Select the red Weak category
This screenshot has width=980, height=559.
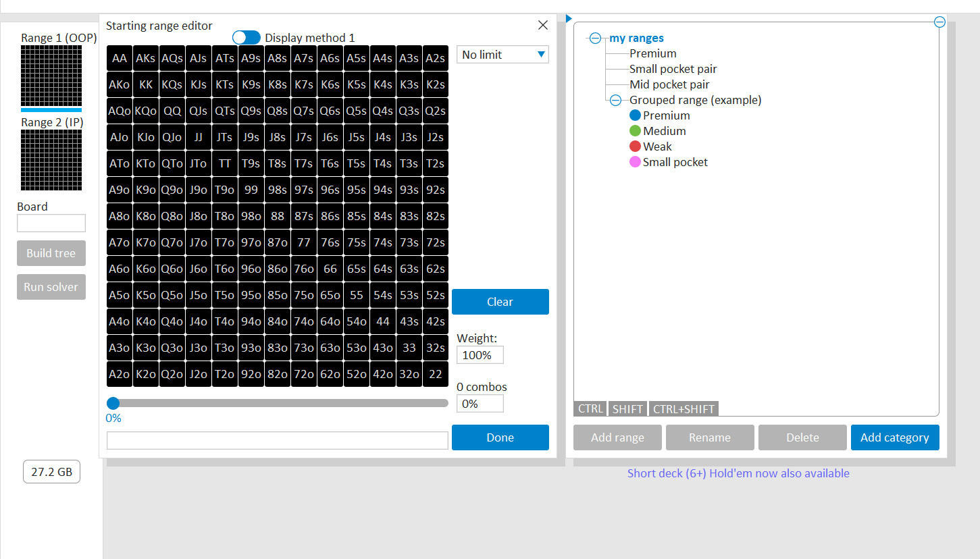(x=656, y=147)
